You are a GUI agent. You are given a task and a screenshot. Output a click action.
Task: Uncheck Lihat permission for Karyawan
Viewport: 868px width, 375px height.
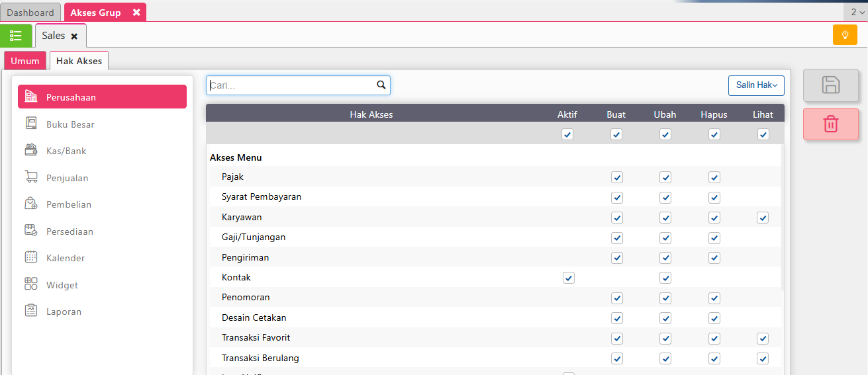tap(763, 218)
